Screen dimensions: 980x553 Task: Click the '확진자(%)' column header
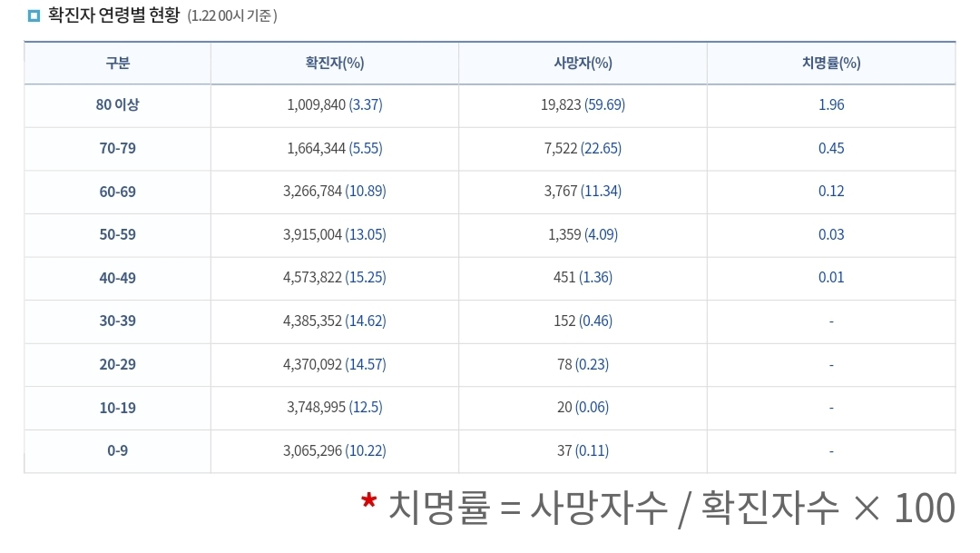click(x=334, y=64)
